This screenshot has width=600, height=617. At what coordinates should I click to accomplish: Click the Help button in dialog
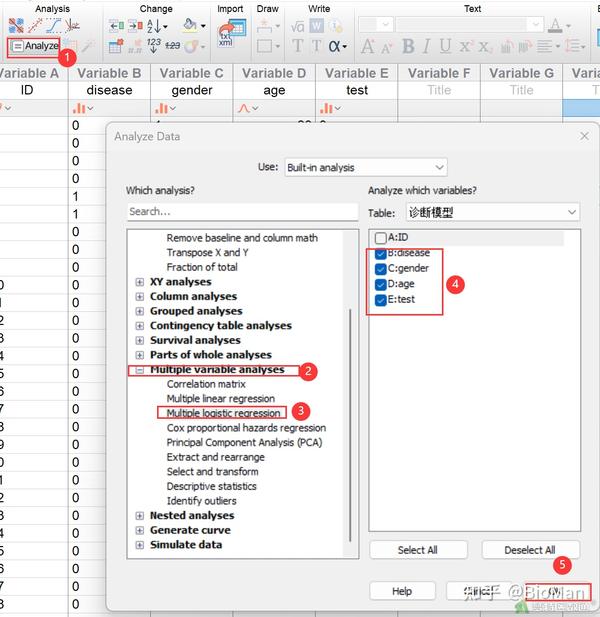coord(401,591)
